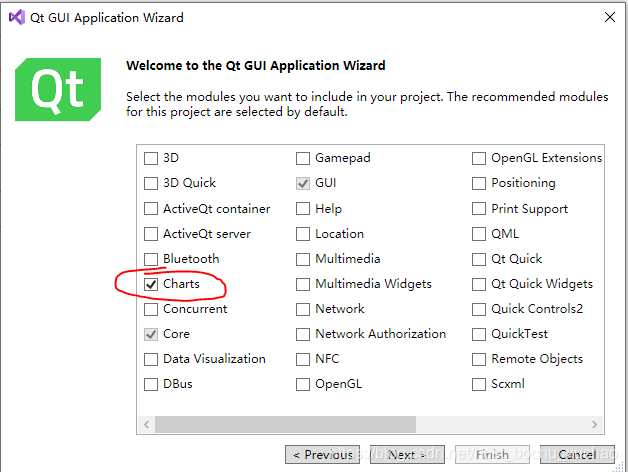This screenshot has height=472, width=628.
Task: Click the right arrow of module list scrollbar
Action: point(594,424)
